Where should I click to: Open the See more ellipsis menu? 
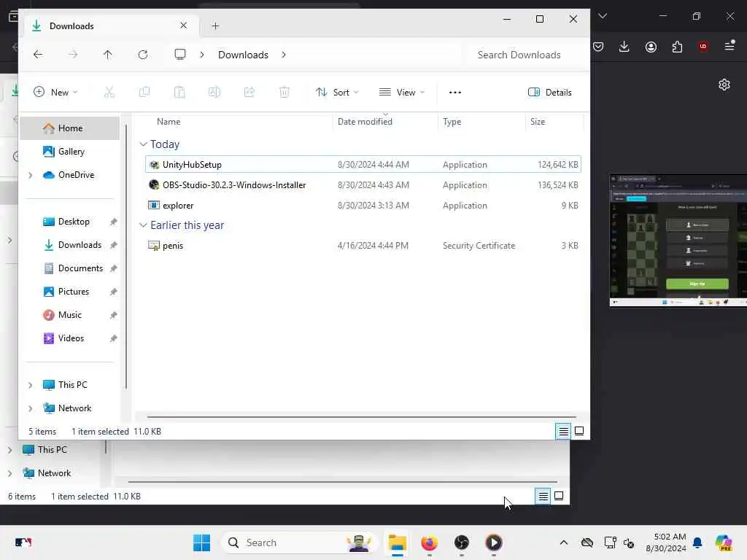tap(455, 93)
